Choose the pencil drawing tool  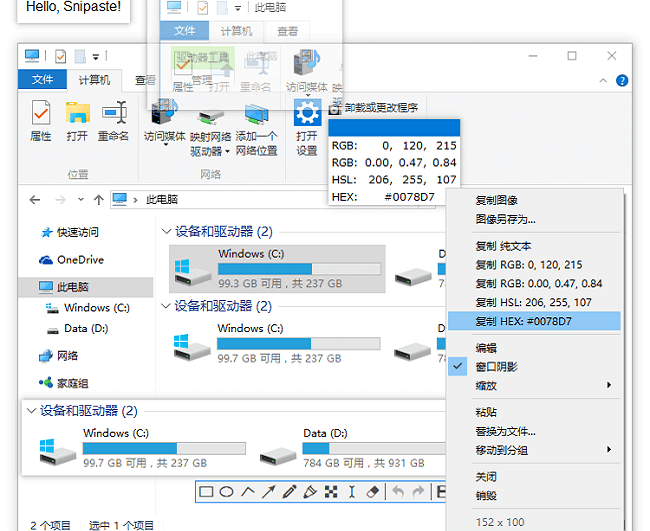(289, 492)
